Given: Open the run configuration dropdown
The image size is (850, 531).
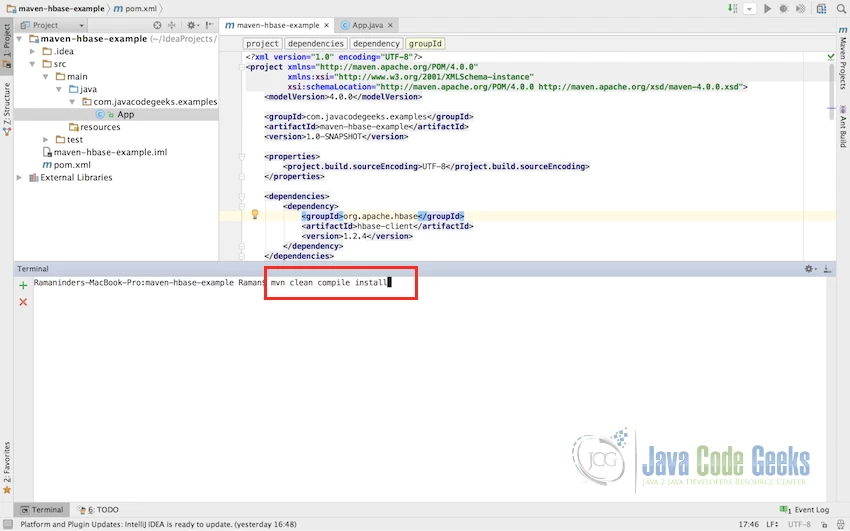Looking at the screenshot, I should [750, 9].
